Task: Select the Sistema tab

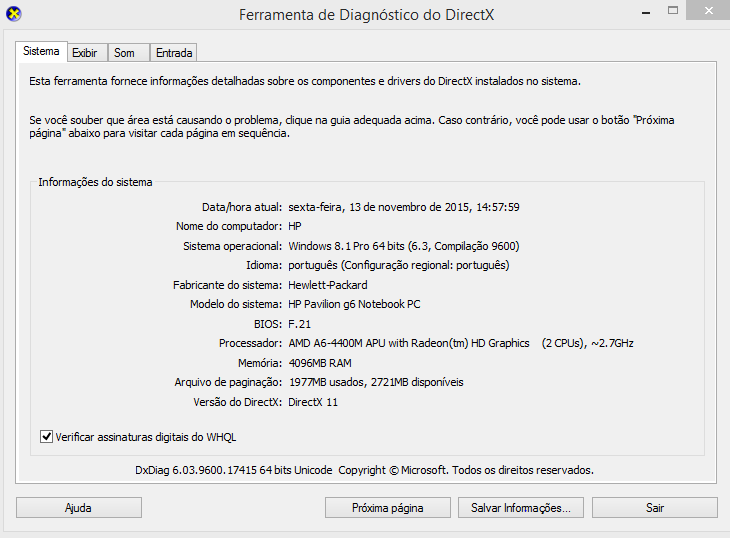Action: pyautogui.click(x=42, y=51)
